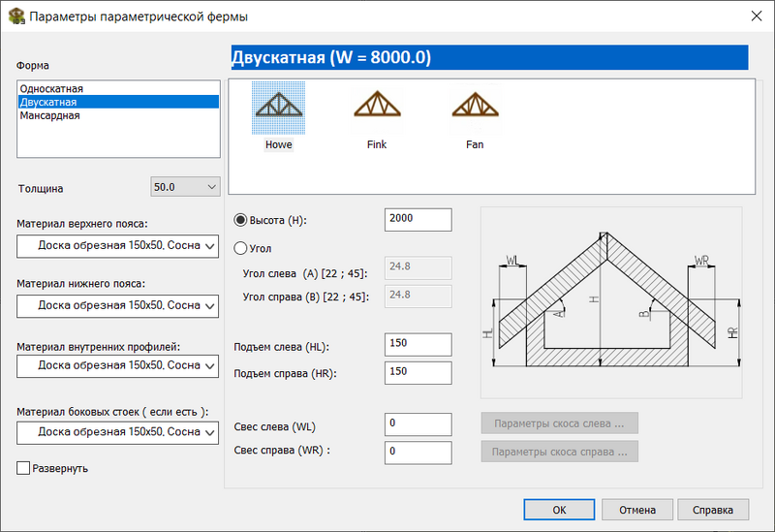Click the Угол слева (A) field
Image resolution: width=775 pixels, height=532 pixels.
[418, 268]
